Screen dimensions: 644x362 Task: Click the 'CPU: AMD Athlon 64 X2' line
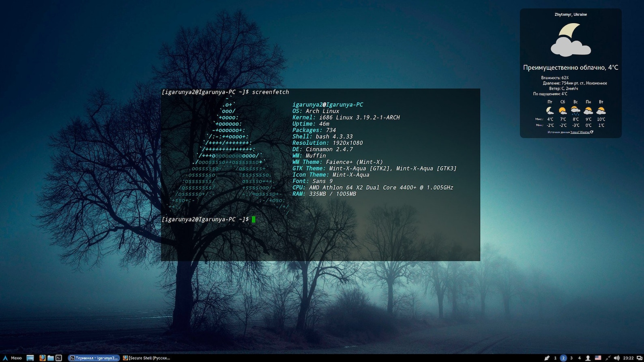pos(373,188)
